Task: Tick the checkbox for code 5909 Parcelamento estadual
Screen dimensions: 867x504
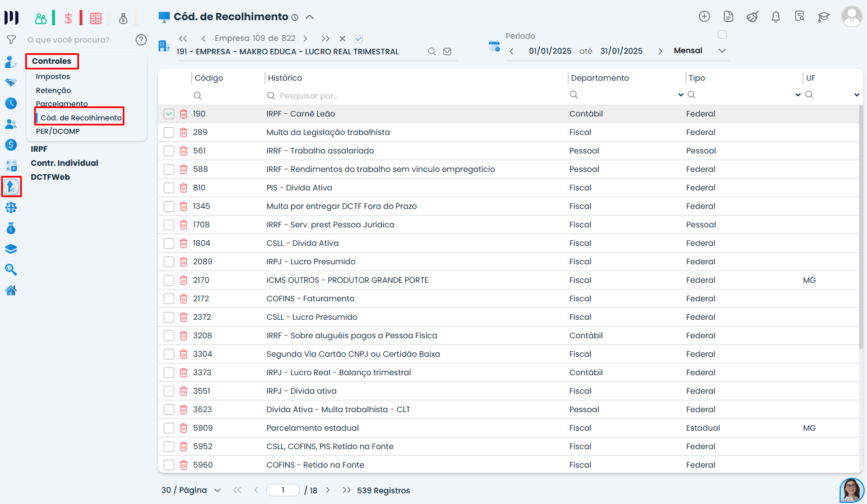Action: (x=169, y=428)
